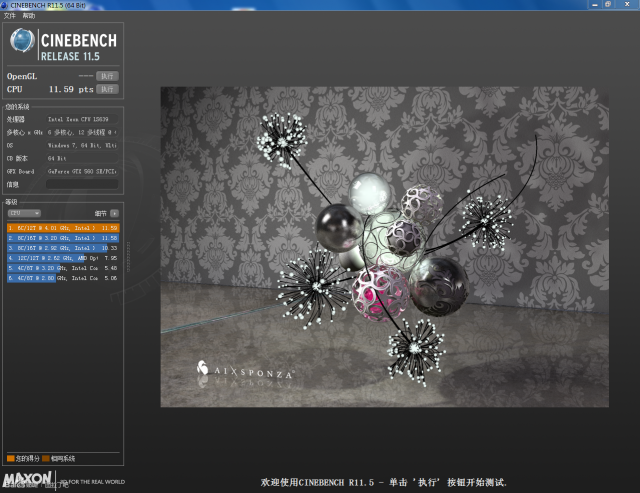This screenshot has width=640, height=493.
Task: Click the MAXON logo at bottom left
Action: [27, 480]
